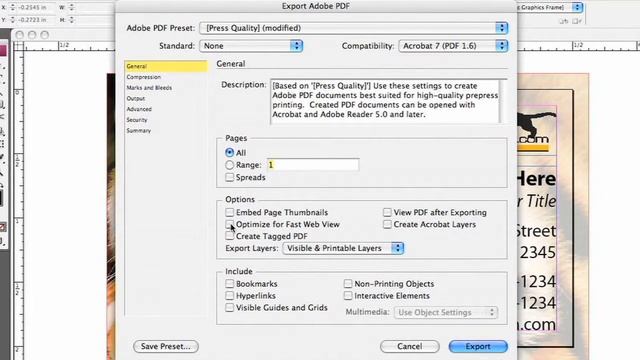Click the H height stepper arrows
The width and height of the screenshot is (640, 360).
[x=72, y=20]
